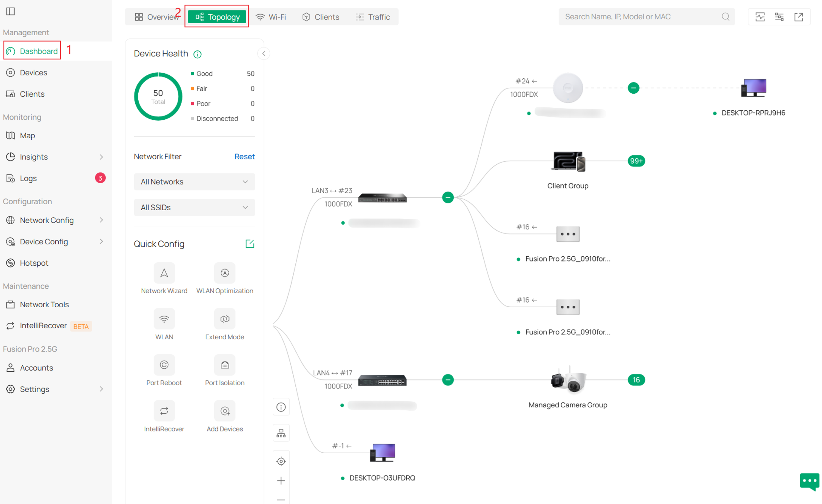Click the Device Health info icon

[198, 54]
